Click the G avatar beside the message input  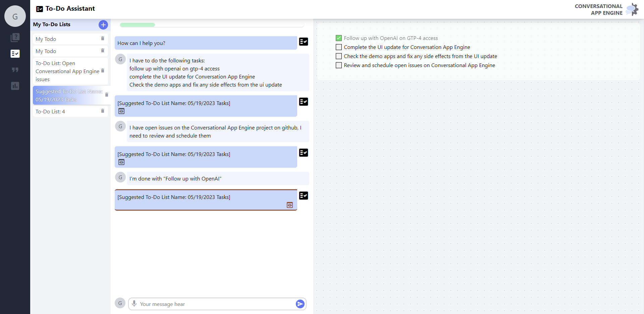coord(120,303)
